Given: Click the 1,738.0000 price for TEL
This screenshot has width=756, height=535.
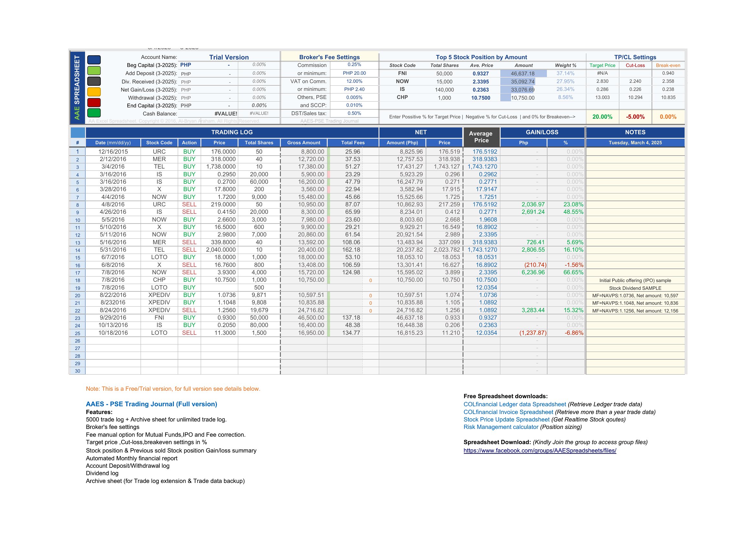Looking at the screenshot, I should tap(219, 167).
